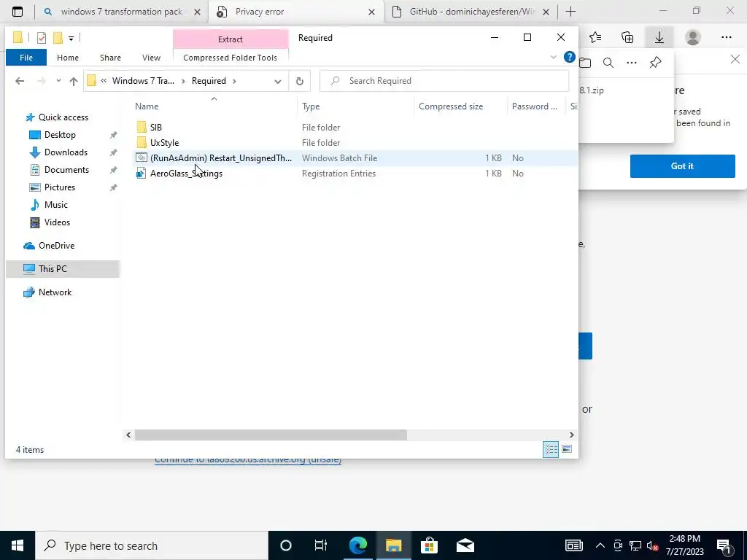Open Quick access in navigation pane

click(63, 117)
